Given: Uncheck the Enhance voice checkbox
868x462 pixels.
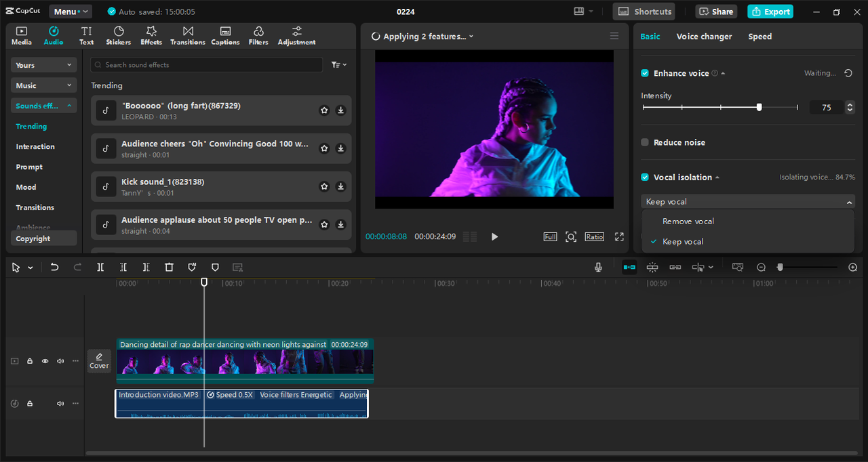Looking at the screenshot, I should pos(645,73).
